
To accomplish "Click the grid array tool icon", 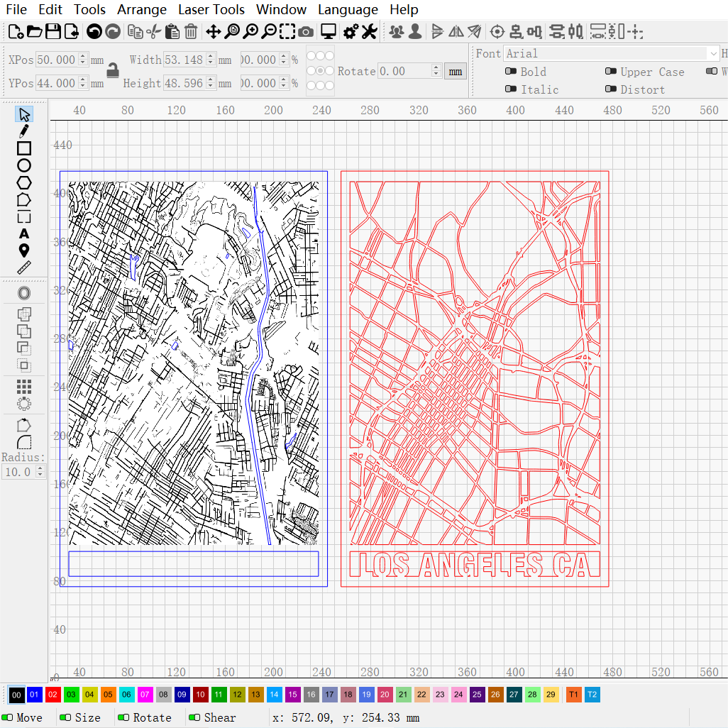I will point(23,387).
